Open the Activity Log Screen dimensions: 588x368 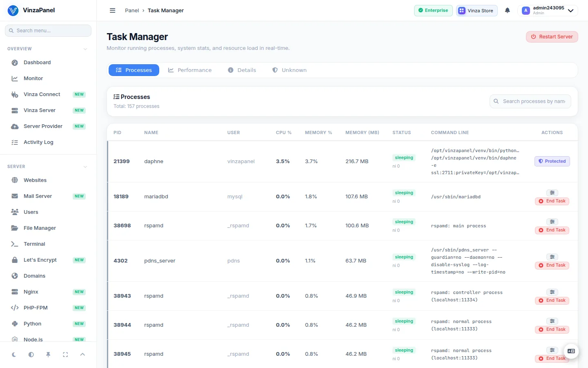tap(48, 142)
